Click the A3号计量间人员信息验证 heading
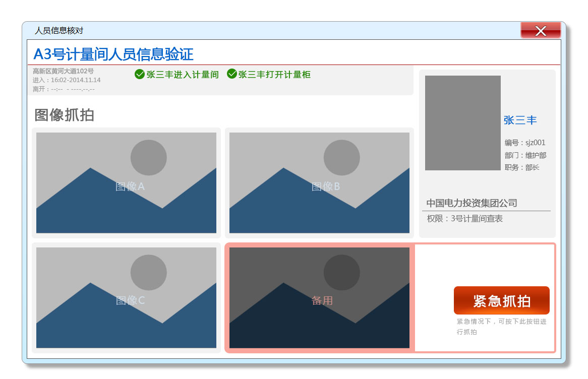The width and height of the screenshot is (588, 379). [x=113, y=54]
